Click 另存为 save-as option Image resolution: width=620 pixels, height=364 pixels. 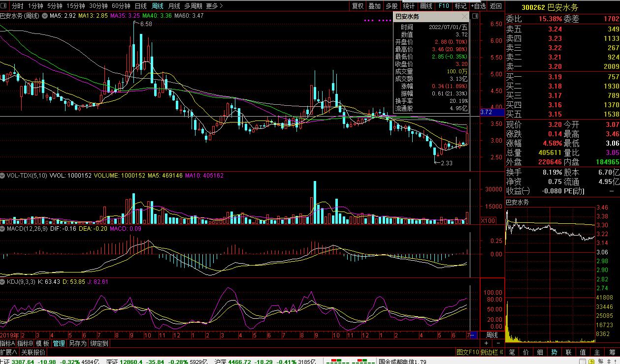[77, 343]
